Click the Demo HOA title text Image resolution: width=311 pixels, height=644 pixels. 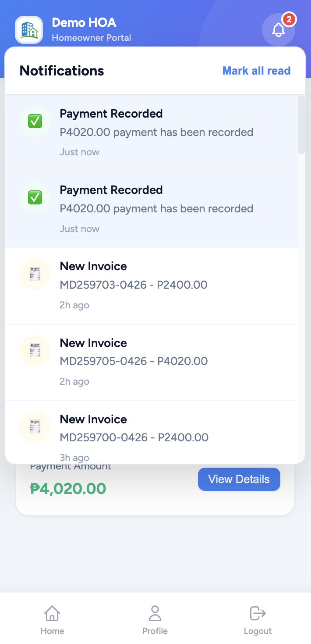click(x=84, y=22)
